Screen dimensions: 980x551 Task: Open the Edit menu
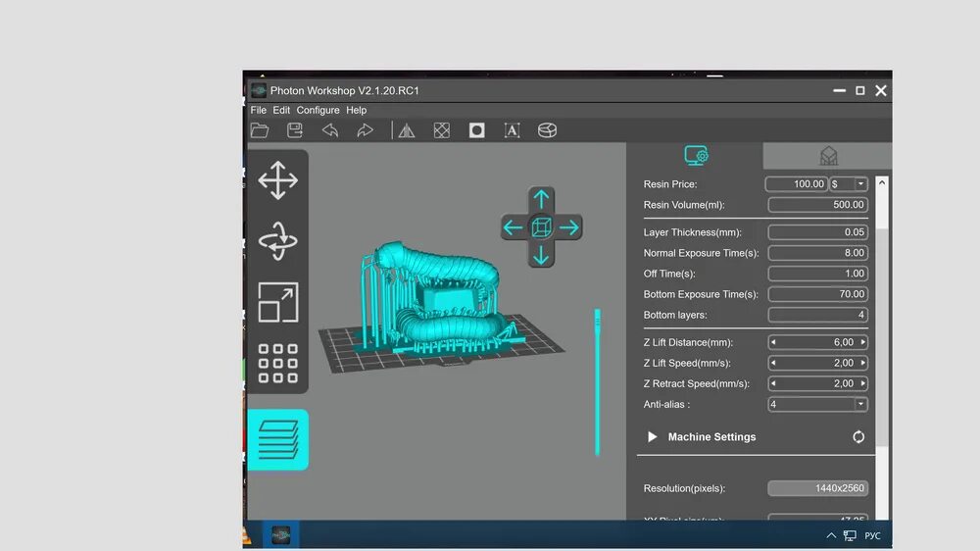281,110
